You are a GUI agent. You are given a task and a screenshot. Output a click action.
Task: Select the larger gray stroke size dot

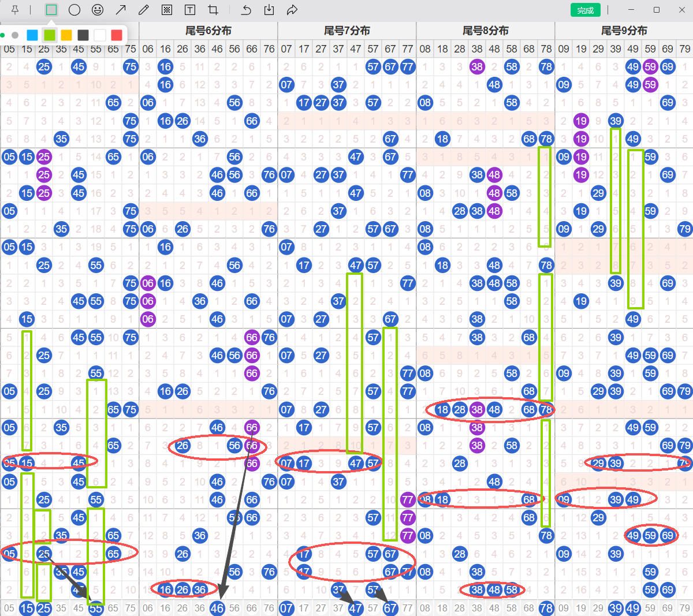15,35
